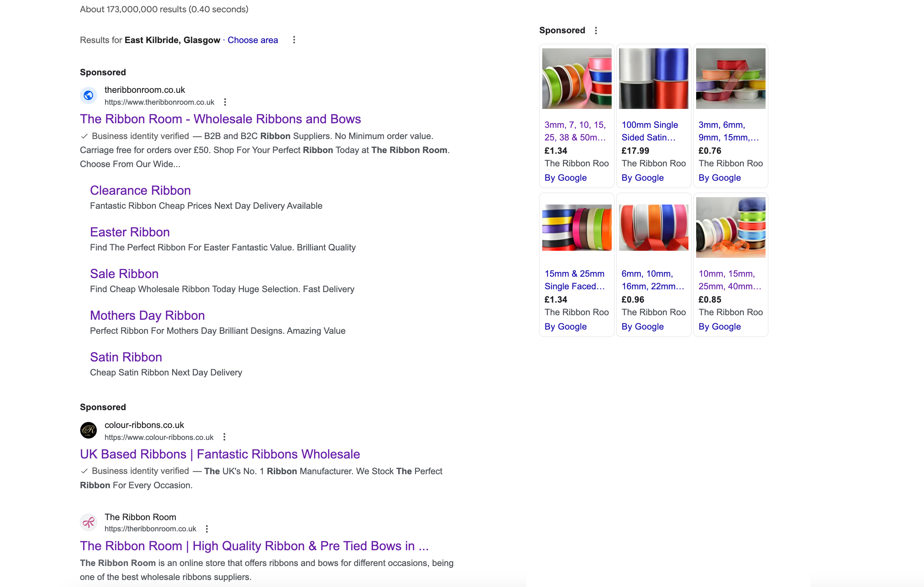Select the Mothers Day Ribbon sitelink
Screen dimensions: 924x587
147,315
